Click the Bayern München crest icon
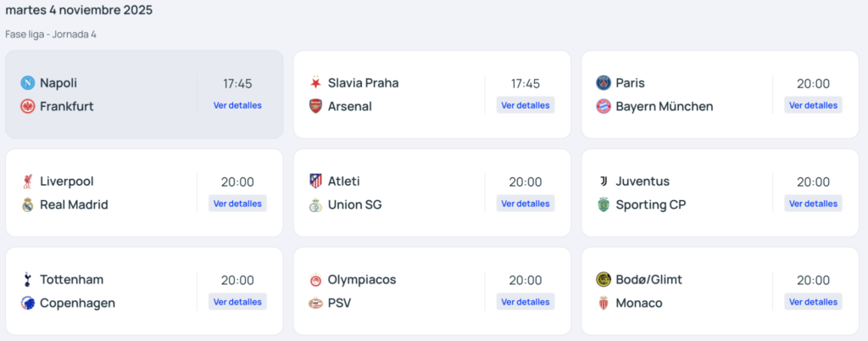Viewport: 868px width, 341px height. (x=604, y=107)
